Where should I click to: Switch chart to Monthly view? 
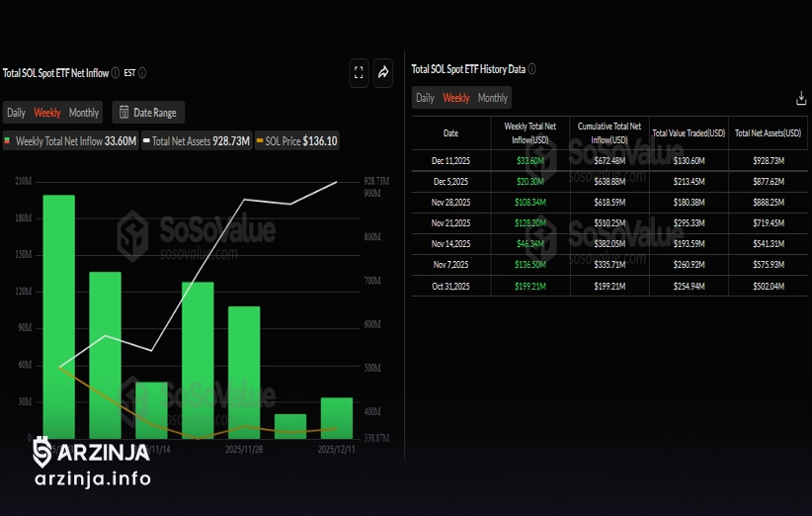[x=84, y=113]
